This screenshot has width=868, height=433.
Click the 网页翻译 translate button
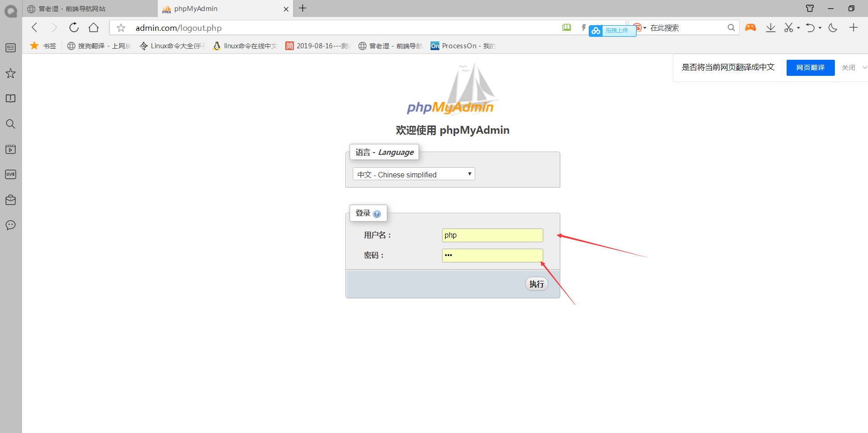811,68
